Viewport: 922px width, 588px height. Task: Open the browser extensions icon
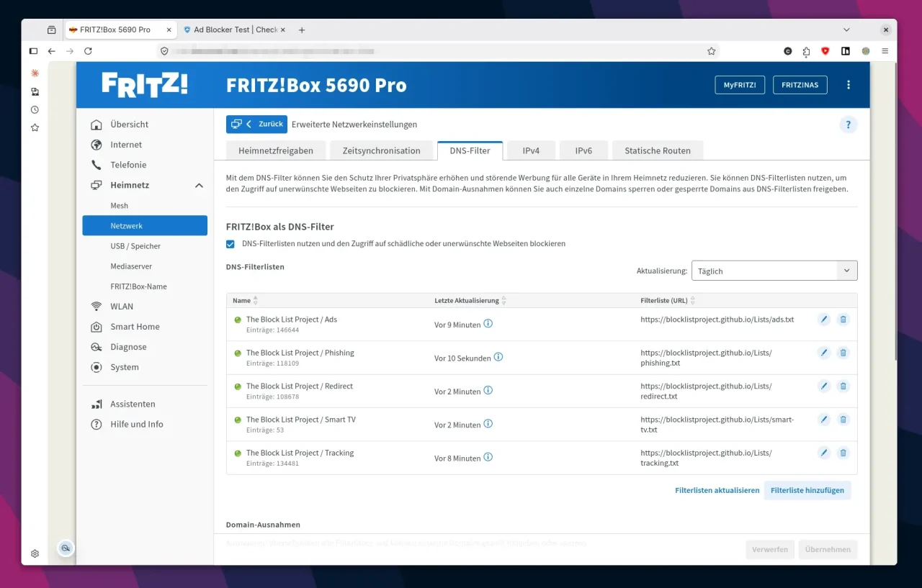(x=806, y=51)
